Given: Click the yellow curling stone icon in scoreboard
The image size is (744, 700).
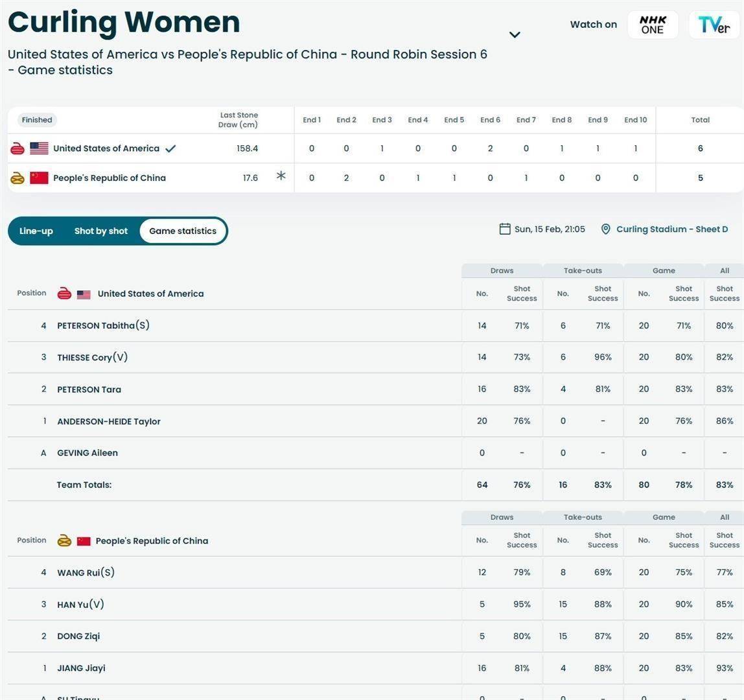Looking at the screenshot, I should [x=17, y=178].
